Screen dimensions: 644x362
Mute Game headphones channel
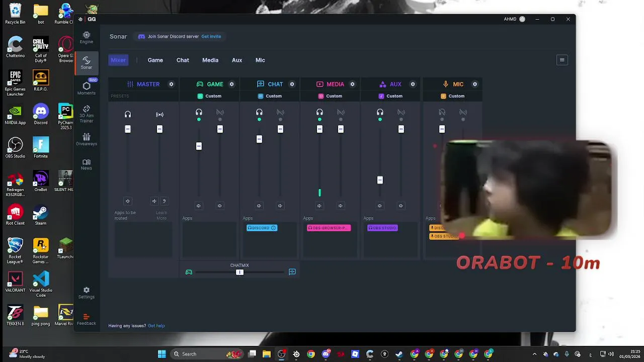point(199,206)
